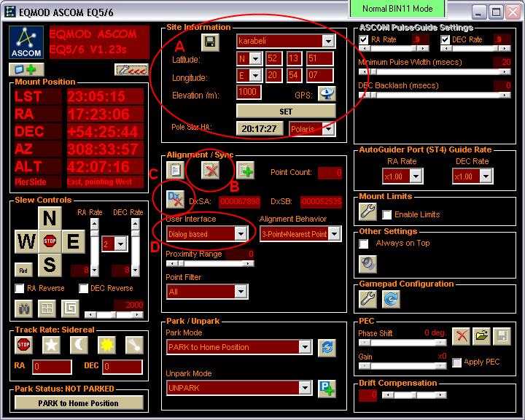Image resolution: width=525 pixels, height=420 pixels.
Task: Open AutoGuider DEC Rate x1.00 dropdown
Action: coord(486,176)
